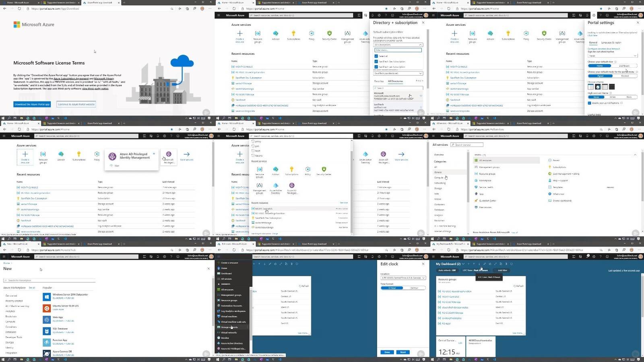Select Dashboard as default view in Portal settings

(624, 66)
